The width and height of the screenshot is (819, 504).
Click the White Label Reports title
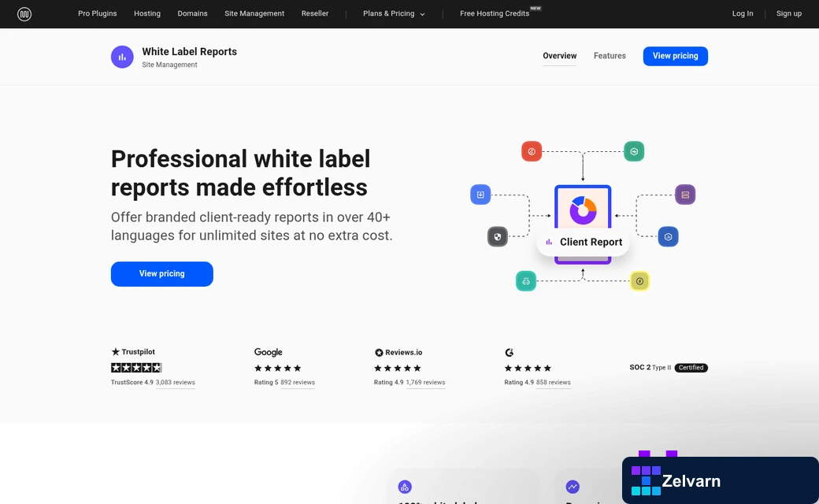[x=190, y=52]
